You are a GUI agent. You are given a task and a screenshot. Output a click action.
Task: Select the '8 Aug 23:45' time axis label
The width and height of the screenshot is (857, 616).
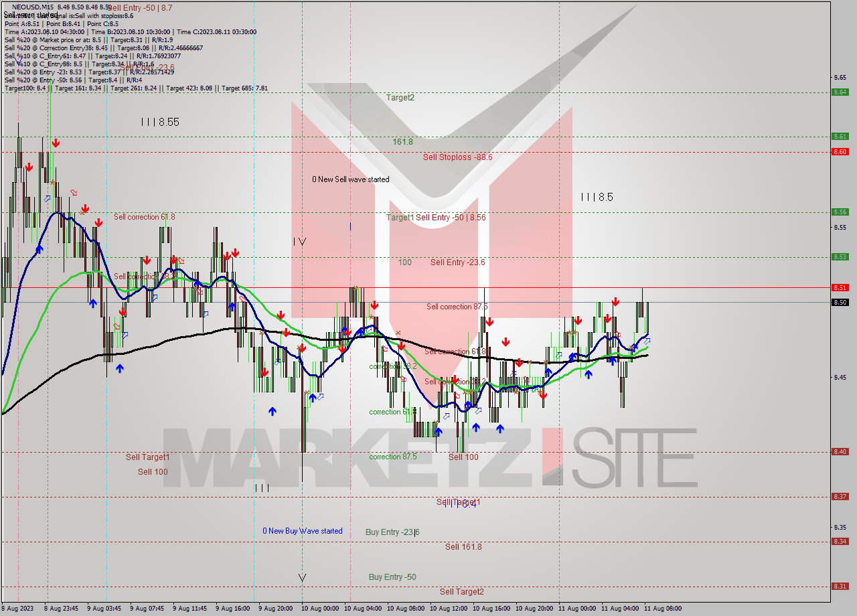pyautogui.click(x=62, y=609)
